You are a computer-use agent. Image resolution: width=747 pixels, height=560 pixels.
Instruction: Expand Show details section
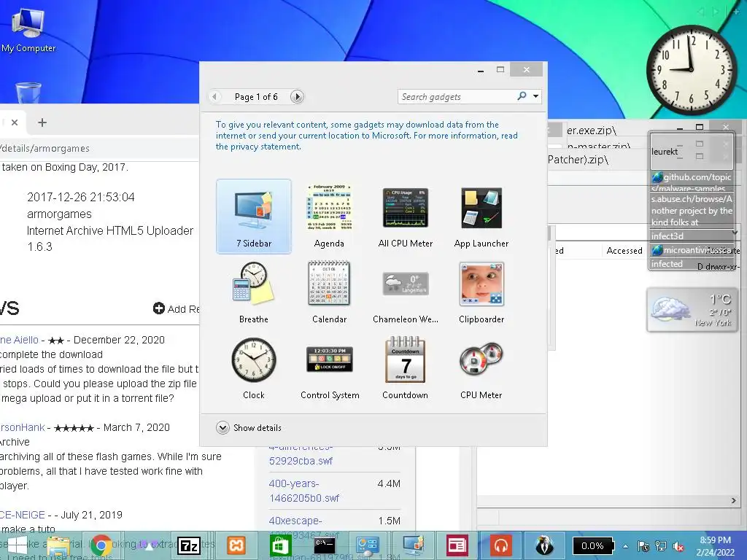click(x=249, y=427)
